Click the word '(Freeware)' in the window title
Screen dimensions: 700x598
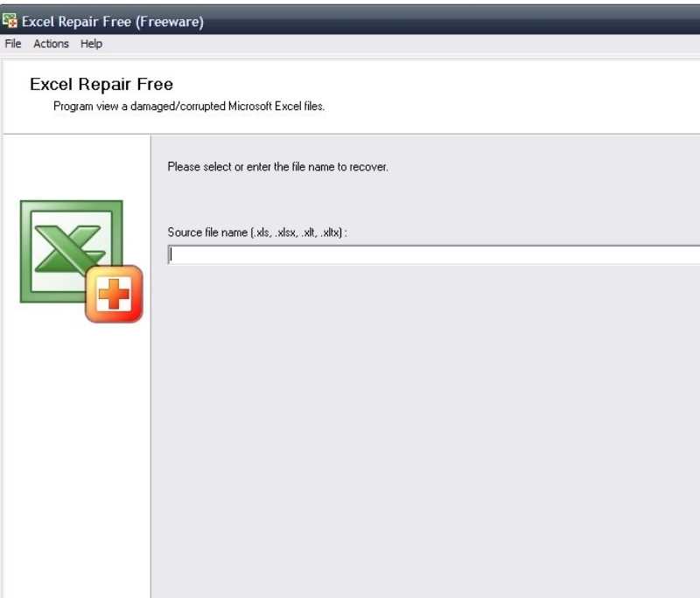point(170,21)
